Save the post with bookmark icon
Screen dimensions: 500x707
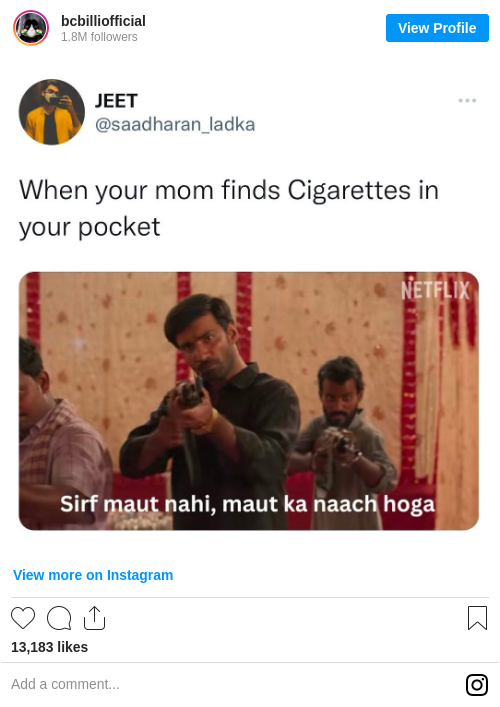(x=477, y=618)
